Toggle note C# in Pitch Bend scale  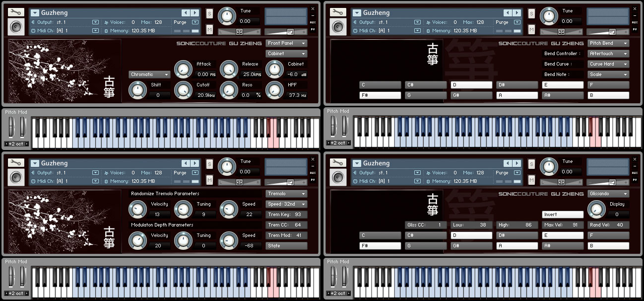point(426,85)
